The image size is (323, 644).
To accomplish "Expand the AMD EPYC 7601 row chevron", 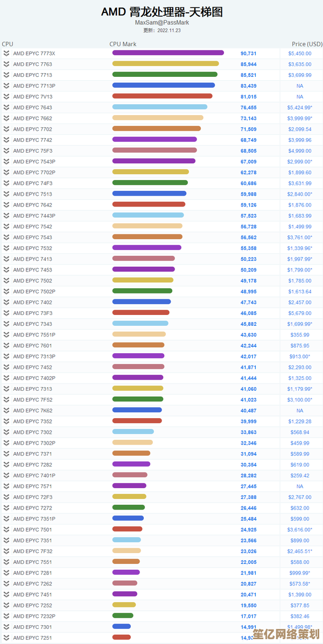I will coord(6,346).
